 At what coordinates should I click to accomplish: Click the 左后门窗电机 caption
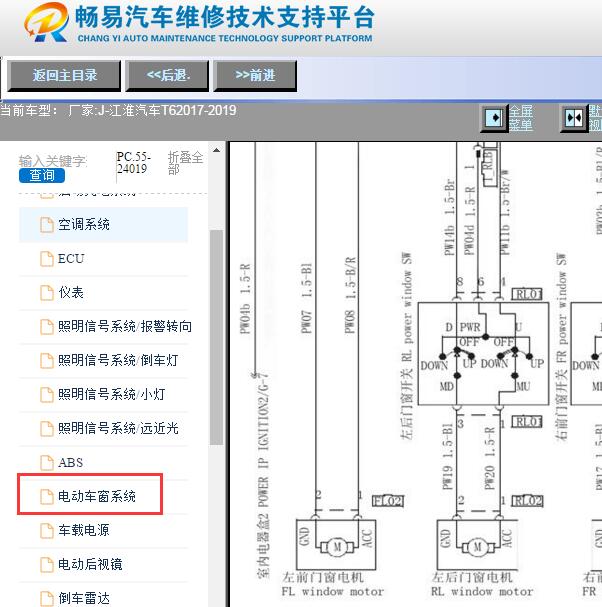click(472, 577)
